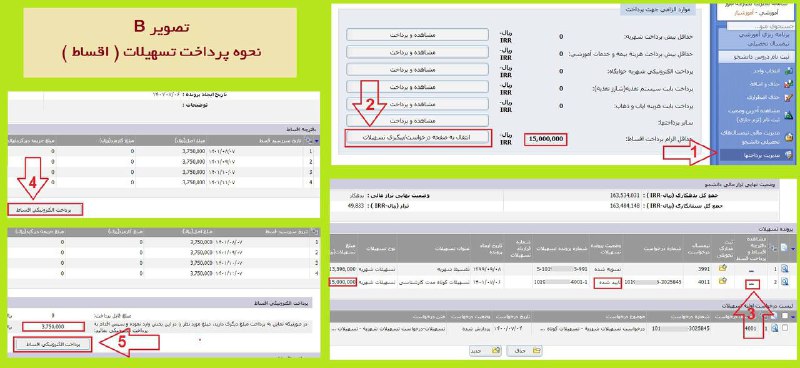Open the magnifier icon in request row 4001
The height and width of the screenshot is (368, 800).
774,328
